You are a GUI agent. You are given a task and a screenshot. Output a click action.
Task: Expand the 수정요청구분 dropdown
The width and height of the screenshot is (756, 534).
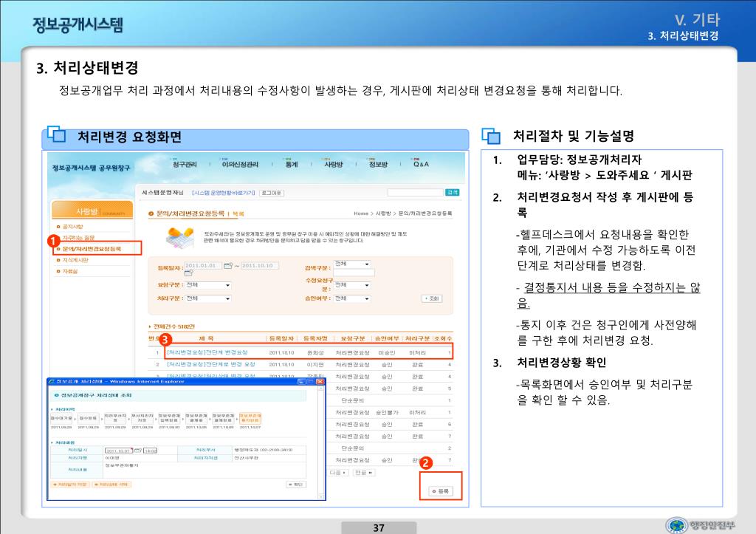352,285
